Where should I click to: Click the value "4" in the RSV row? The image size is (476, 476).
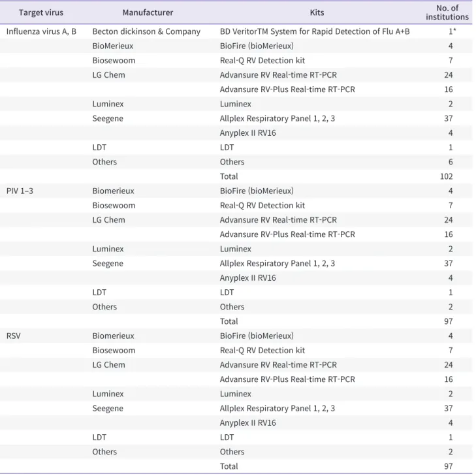pos(451,336)
